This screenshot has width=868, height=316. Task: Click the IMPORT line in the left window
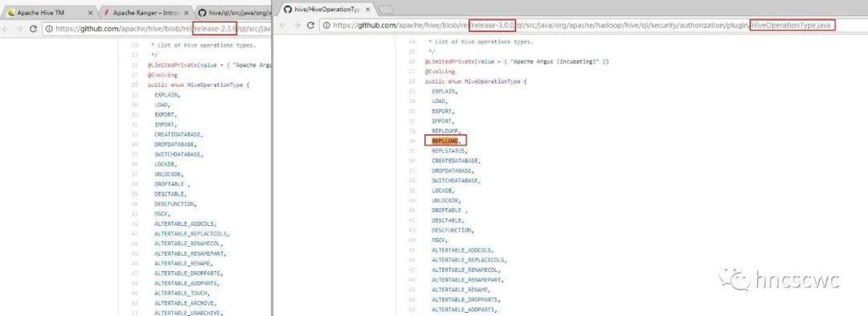click(166, 125)
